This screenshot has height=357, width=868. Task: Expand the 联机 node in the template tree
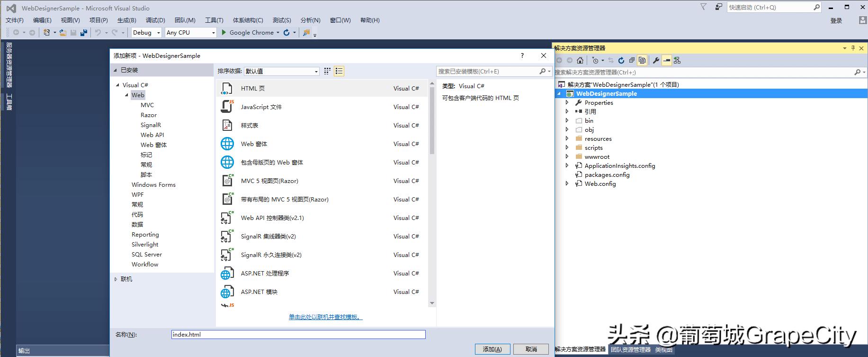click(116, 279)
